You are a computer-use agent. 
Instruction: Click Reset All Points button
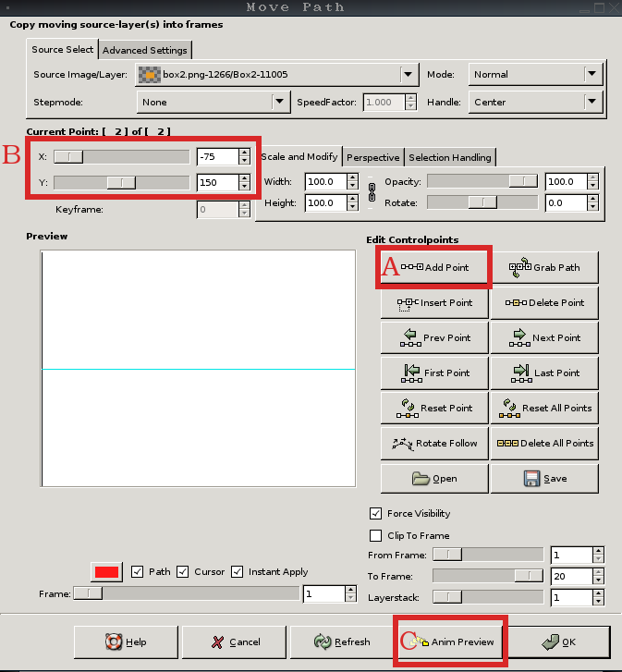(544, 408)
